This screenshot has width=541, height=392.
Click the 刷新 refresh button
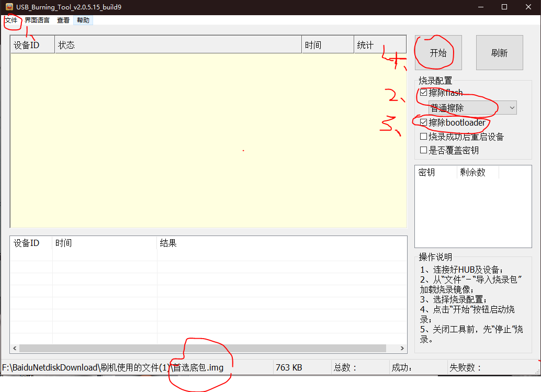[x=499, y=52]
